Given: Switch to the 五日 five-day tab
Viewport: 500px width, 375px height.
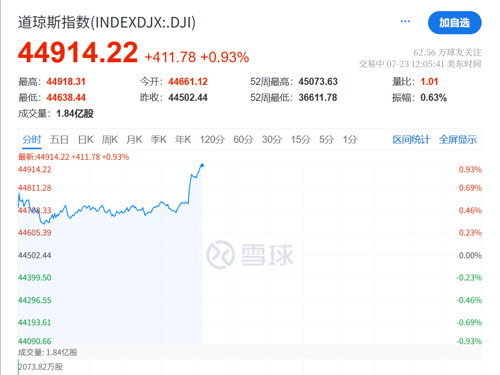Looking at the screenshot, I should point(59,139).
